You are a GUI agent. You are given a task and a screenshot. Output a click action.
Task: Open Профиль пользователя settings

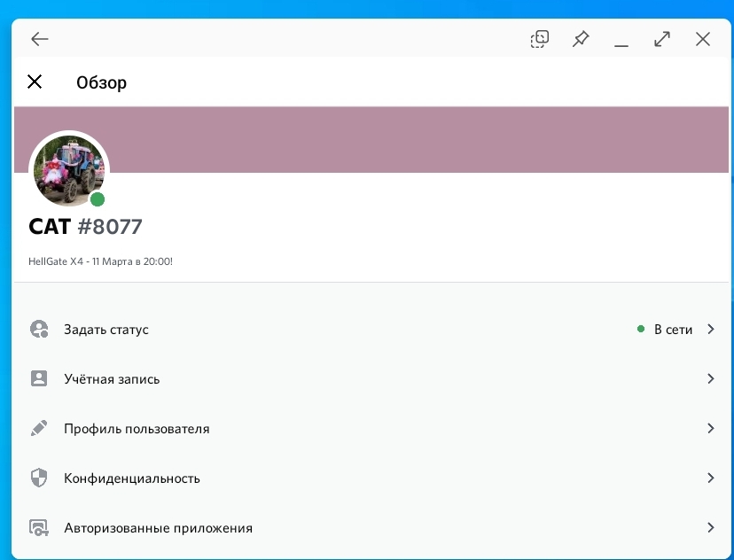(371, 429)
